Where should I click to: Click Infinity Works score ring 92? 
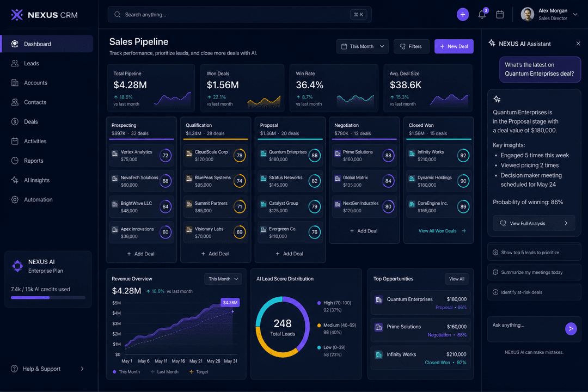pos(463,156)
